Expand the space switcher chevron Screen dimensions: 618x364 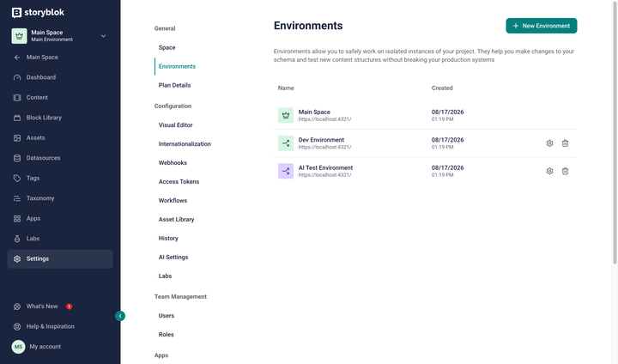(103, 36)
